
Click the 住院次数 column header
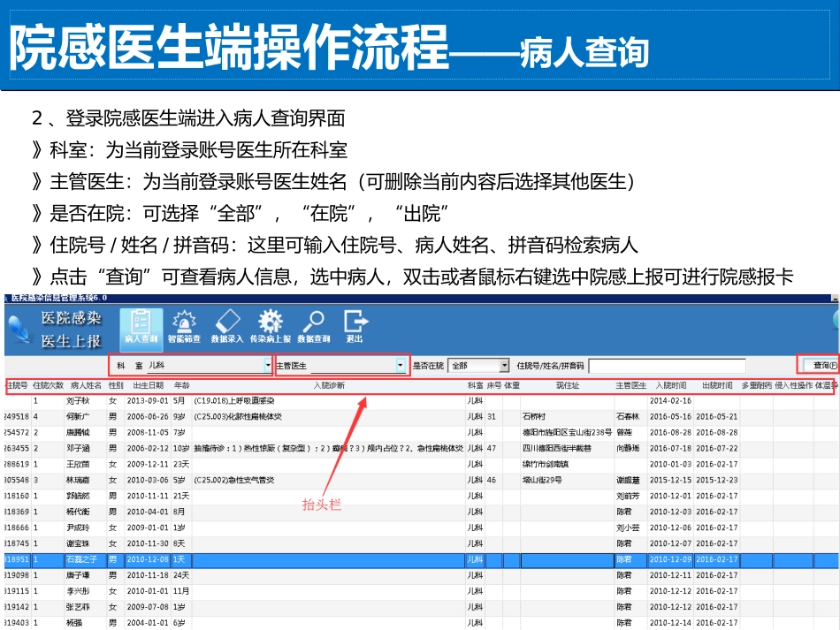[x=48, y=385]
